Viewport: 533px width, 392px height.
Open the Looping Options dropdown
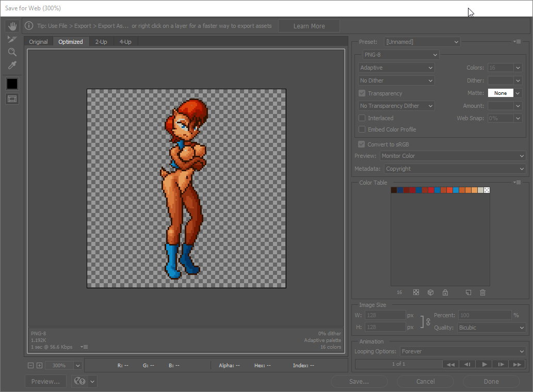(x=462, y=351)
